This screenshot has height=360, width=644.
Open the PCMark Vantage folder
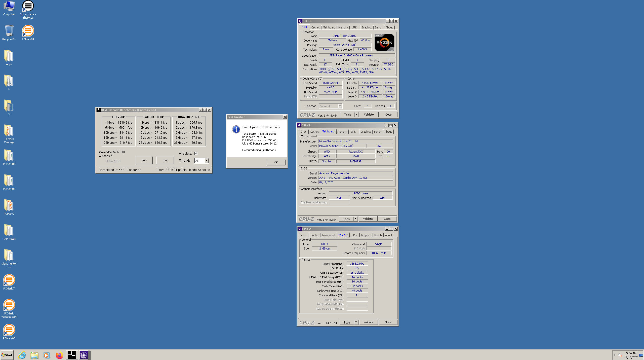coord(9,134)
